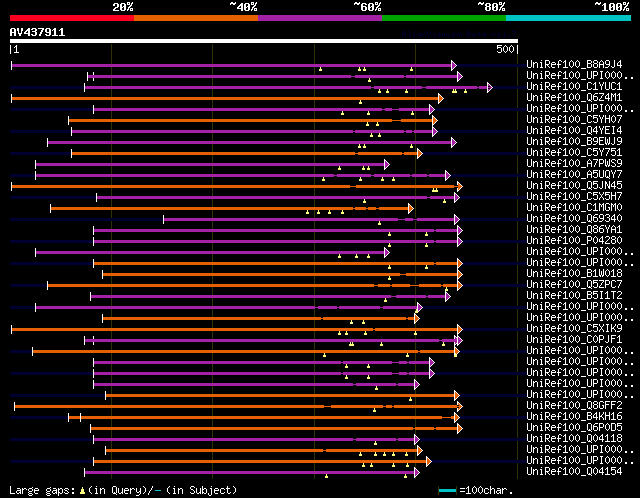Click the arrowhead ending the UniRef100_A7PWS9 alignment
Screen dimensions: 640x498
point(387,165)
